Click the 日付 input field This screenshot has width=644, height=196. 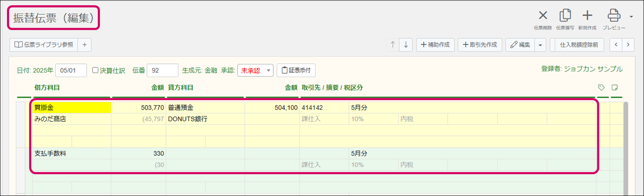(x=71, y=70)
